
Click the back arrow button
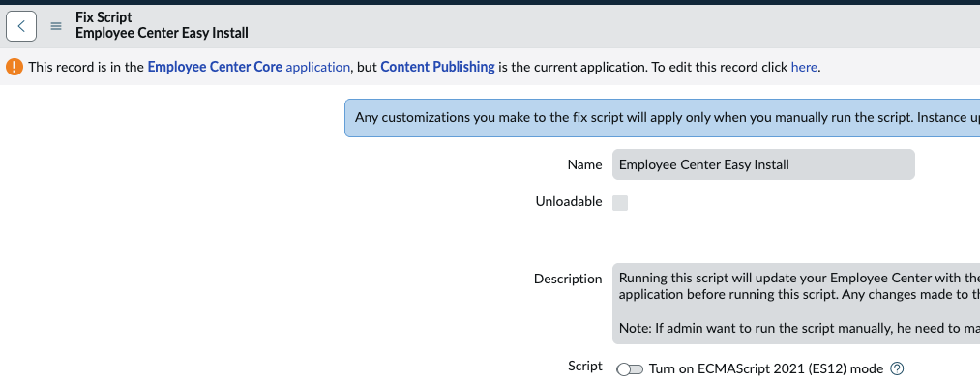(x=21, y=26)
